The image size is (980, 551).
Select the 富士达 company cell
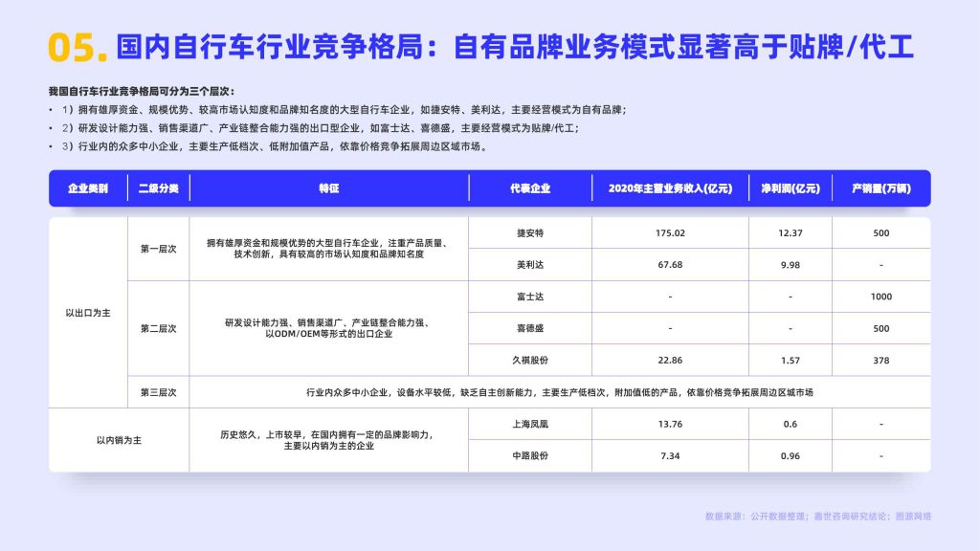click(x=530, y=297)
